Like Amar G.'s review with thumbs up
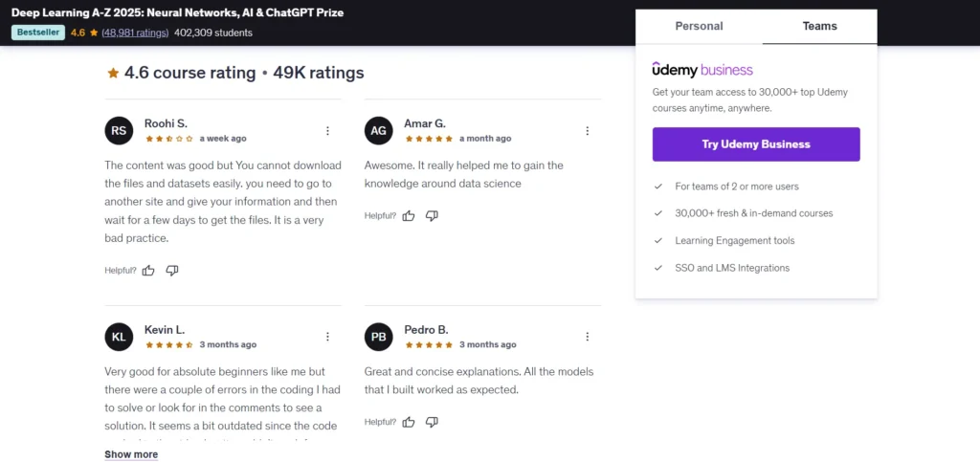980x462 pixels. 409,216
